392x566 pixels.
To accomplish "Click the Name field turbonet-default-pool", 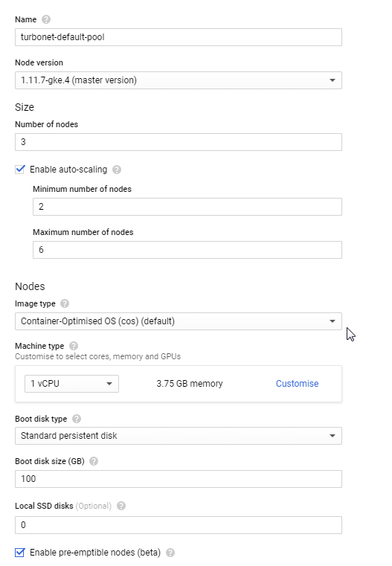I will coord(179,37).
